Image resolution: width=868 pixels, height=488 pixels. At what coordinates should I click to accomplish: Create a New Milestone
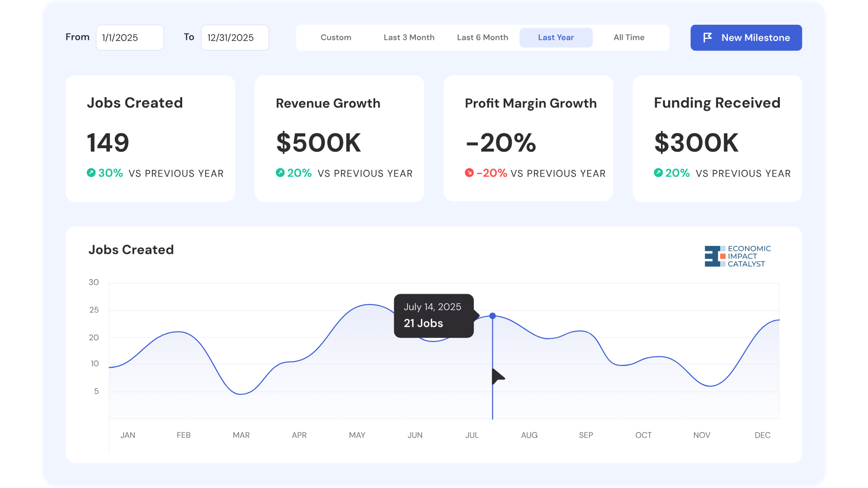746,38
